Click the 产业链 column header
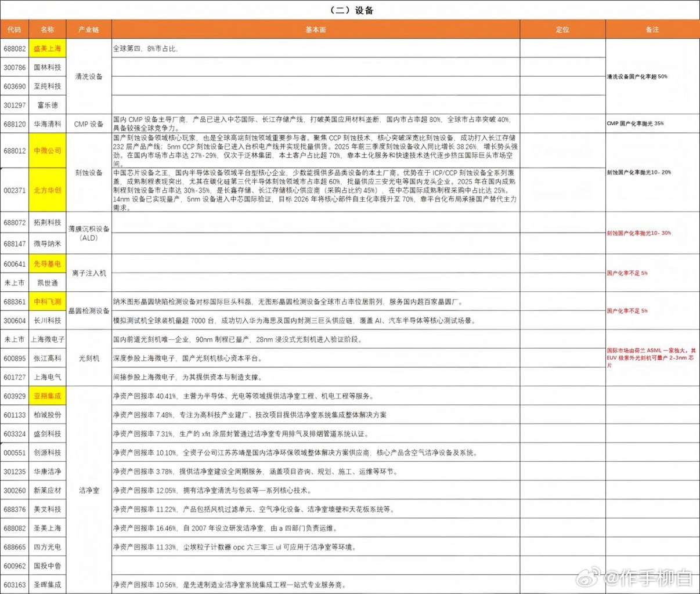 click(x=89, y=30)
